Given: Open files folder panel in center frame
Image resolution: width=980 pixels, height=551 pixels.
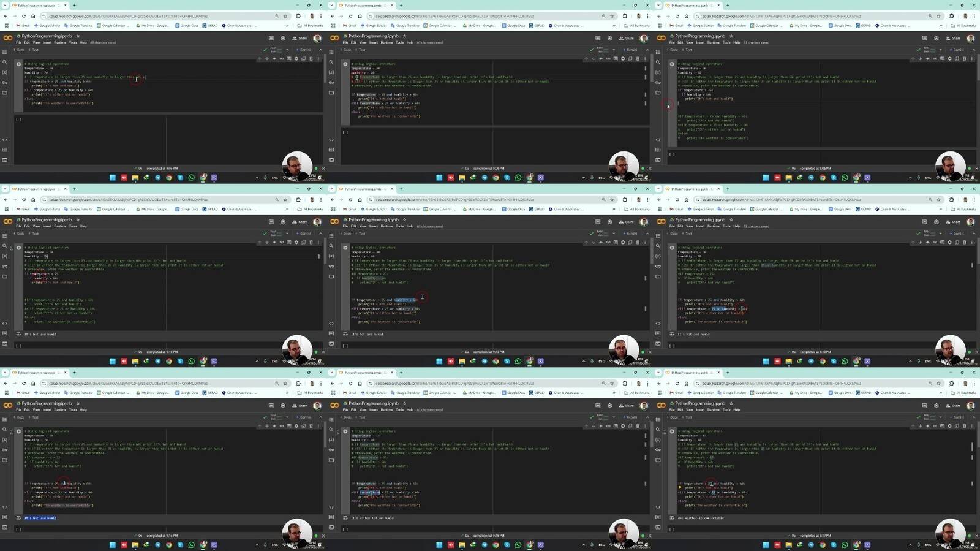Looking at the screenshot, I should click(x=331, y=276).
